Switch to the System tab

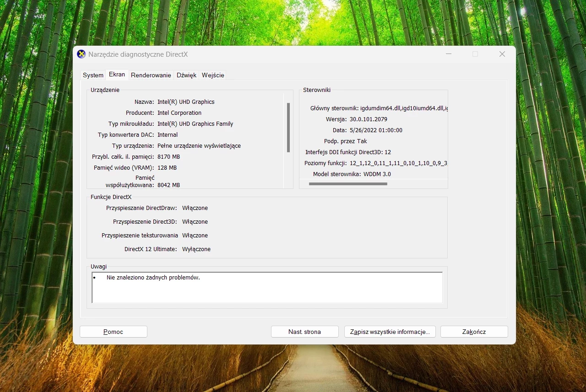[93, 75]
